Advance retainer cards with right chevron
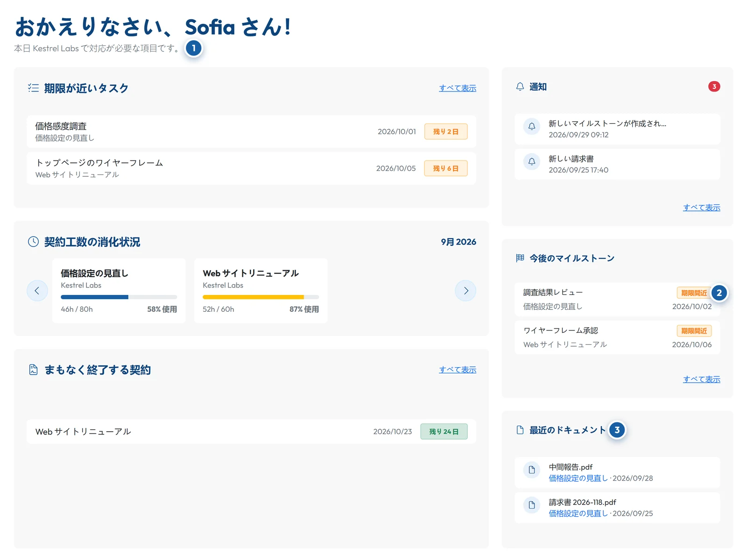The width and height of the screenshot is (747, 560). [x=465, y=291]
